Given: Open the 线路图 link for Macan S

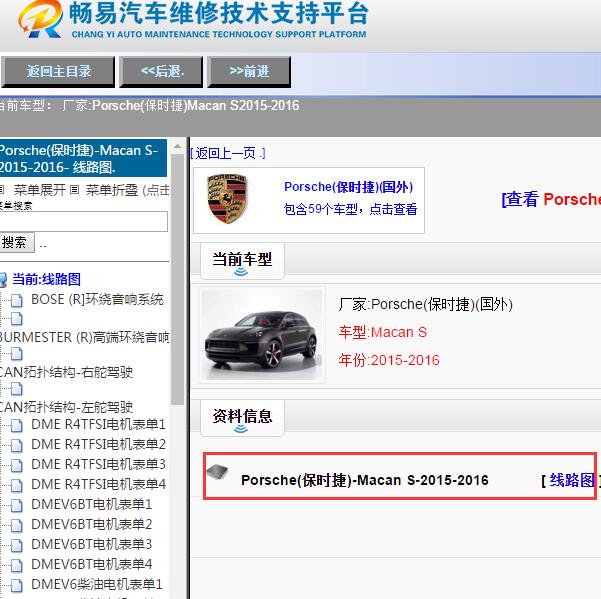Looking at the screenshot, I should 571,480.
